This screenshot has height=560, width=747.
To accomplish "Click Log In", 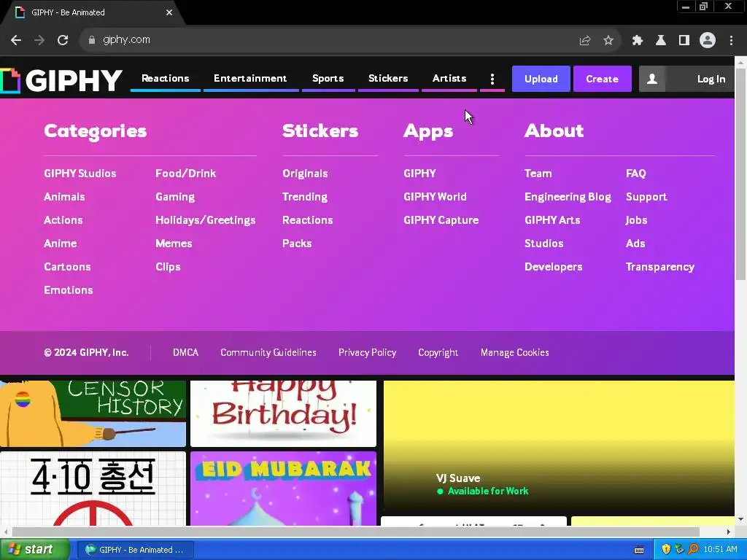I will [x=711, y=79].
